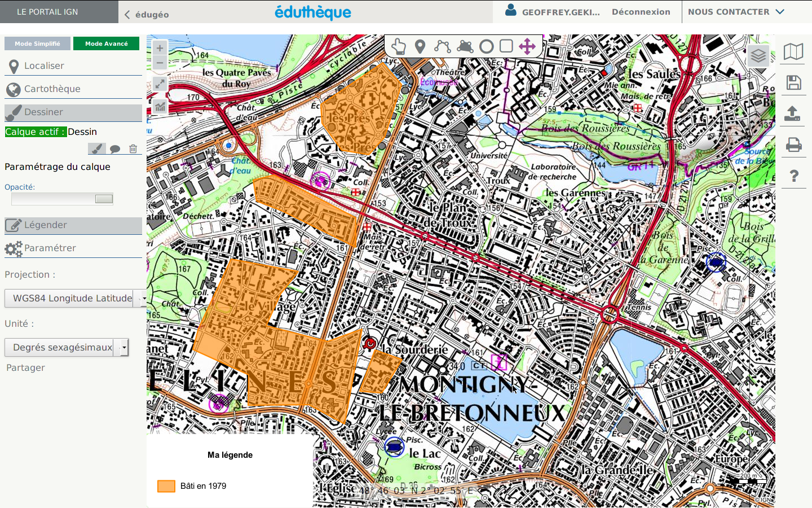Expand the NOUS CONTACTER menu
This screenshot has height=508, width=812.
[x=736, y=12]
